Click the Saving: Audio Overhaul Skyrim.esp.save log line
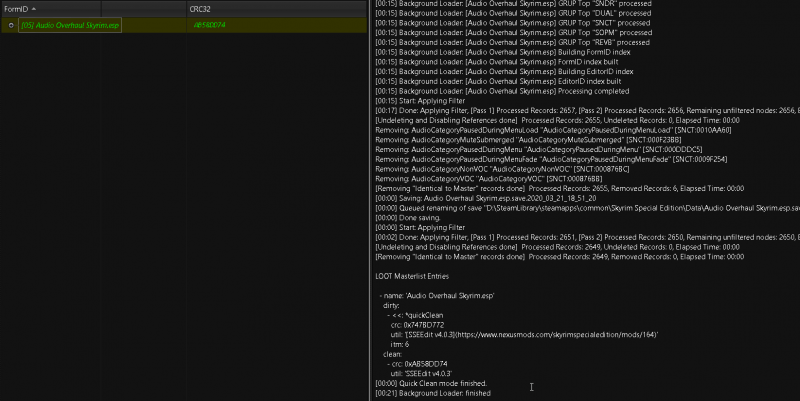The width and height of the screenshot is (800, 401). click(x=486, y=198)
